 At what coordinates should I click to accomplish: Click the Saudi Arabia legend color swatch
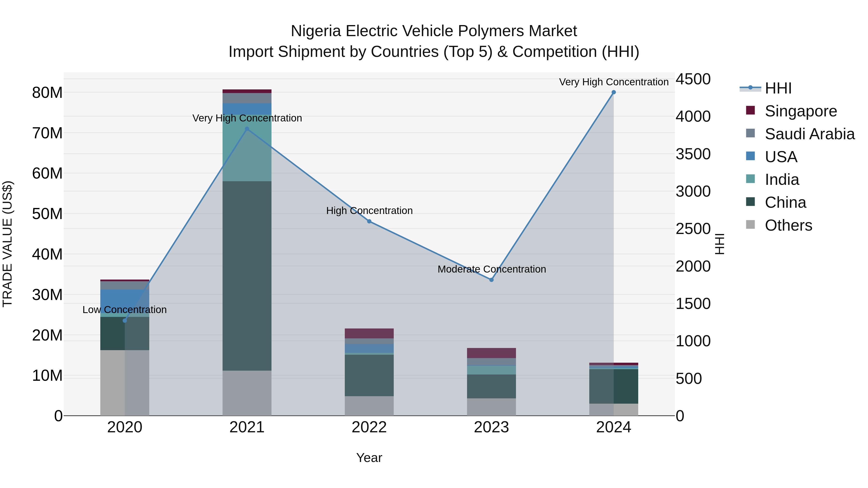750,133
